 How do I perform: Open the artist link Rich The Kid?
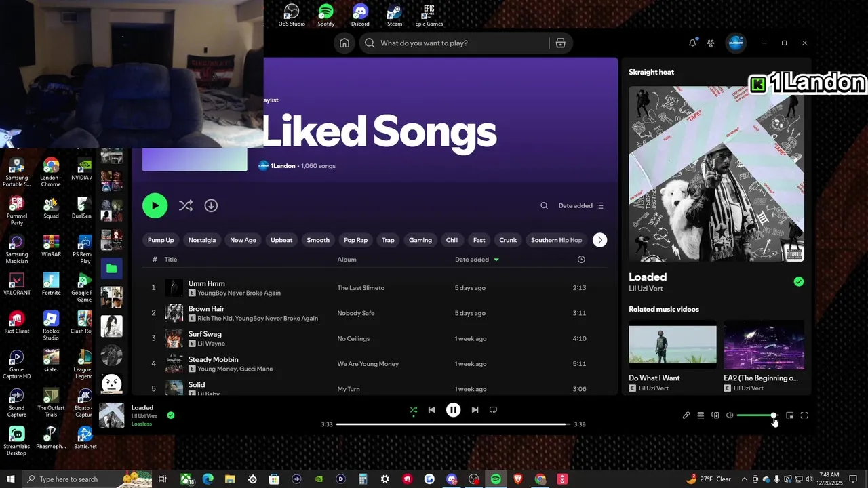tap(214, 319)
